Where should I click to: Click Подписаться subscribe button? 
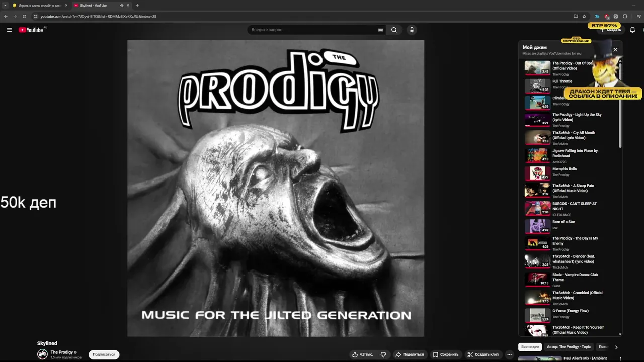pyautogui.click(x=104, y=354)
